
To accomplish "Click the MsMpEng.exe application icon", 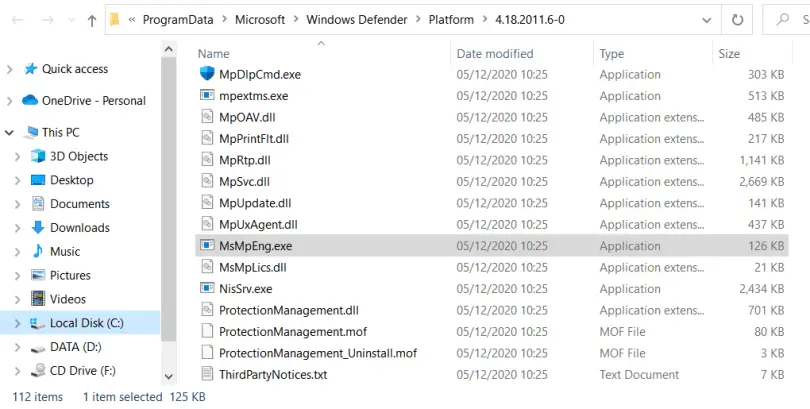I will click(x=207, y=245).
